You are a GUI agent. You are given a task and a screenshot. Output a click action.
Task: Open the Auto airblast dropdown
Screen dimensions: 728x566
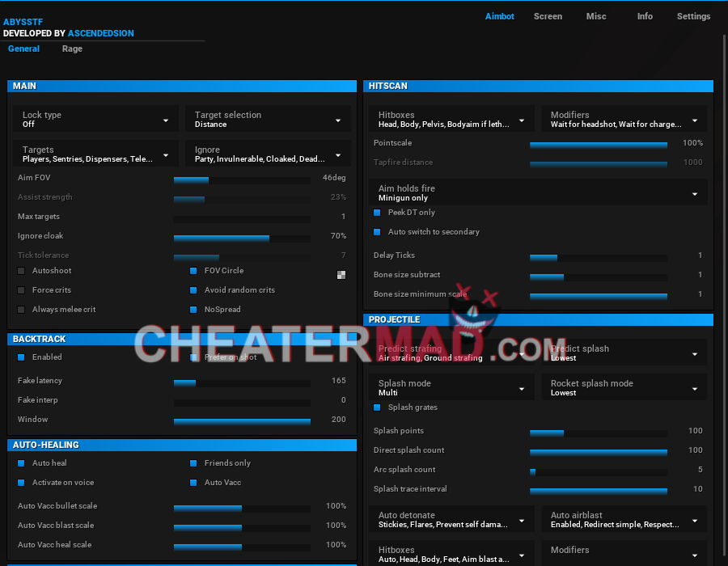(x=624, y=520)
